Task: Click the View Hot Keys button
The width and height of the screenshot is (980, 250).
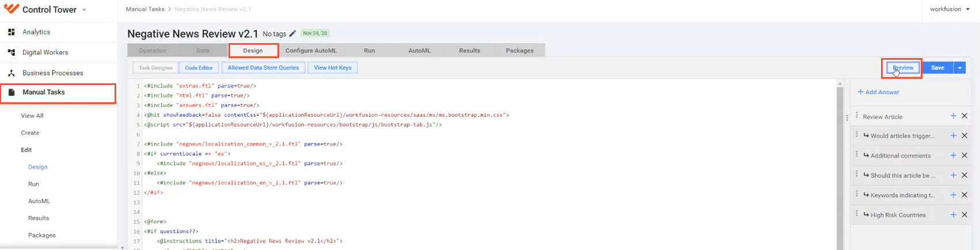Action: click(x=333, y=68)
